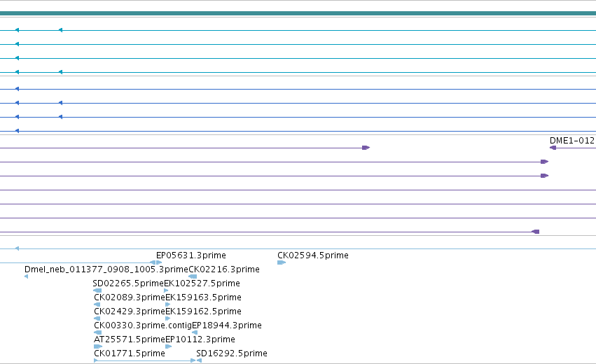
Task: Select the feature block under CK02594.5prime
Action: 282,262
